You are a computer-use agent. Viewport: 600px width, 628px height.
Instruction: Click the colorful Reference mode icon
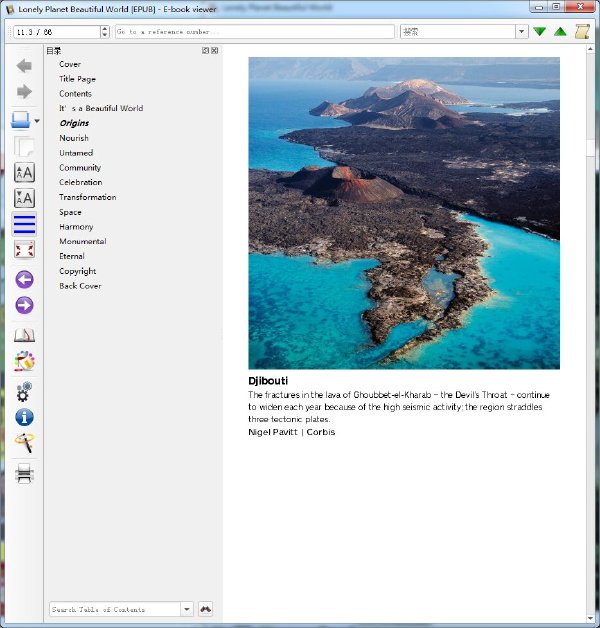point(24,360)
